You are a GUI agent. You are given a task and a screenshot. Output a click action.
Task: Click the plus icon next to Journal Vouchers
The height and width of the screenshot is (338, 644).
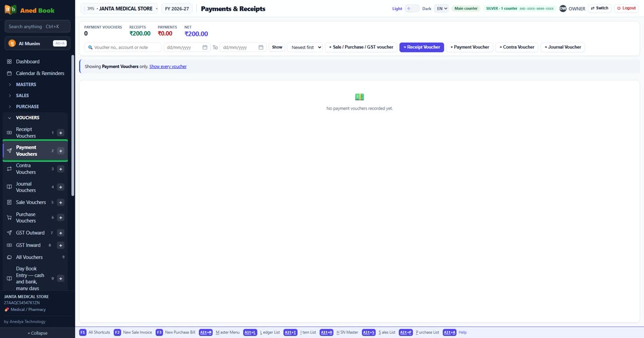coord(61,187)
